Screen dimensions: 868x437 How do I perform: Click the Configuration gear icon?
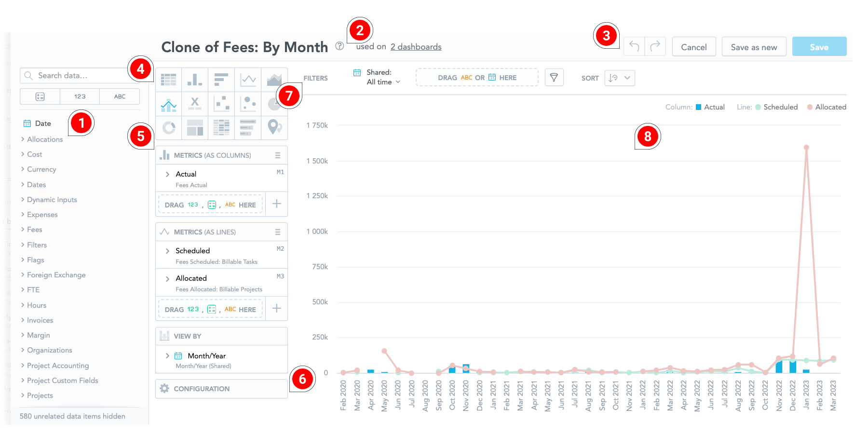click(164, 389)
